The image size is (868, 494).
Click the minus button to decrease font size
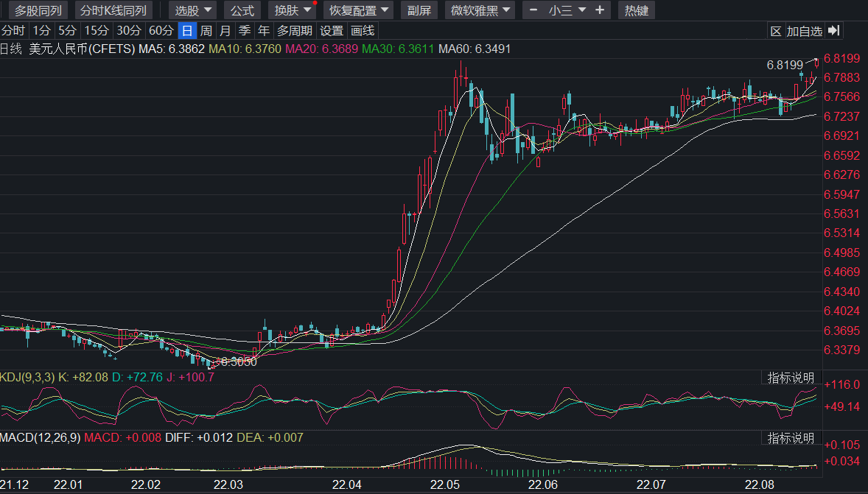point(533,10)
